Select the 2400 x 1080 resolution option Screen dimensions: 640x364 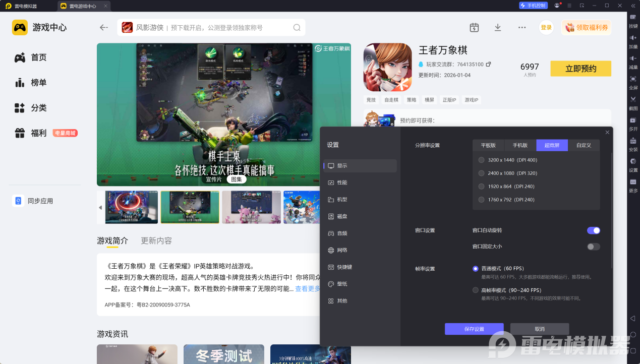[481, 173]
